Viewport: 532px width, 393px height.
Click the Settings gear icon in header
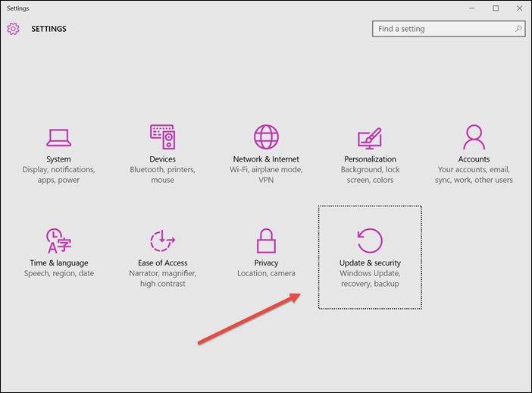pyautogui.click(x=13, y=29)
